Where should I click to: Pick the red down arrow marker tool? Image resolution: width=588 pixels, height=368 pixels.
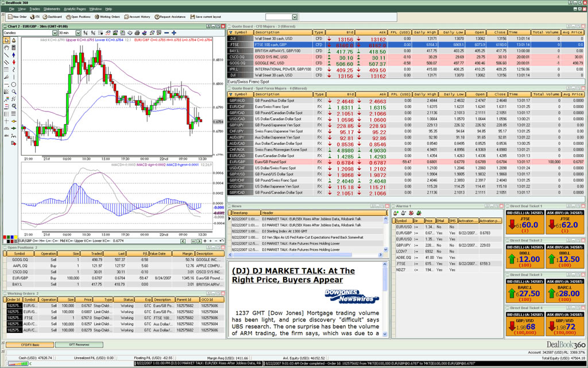click(x=14, y=62)
